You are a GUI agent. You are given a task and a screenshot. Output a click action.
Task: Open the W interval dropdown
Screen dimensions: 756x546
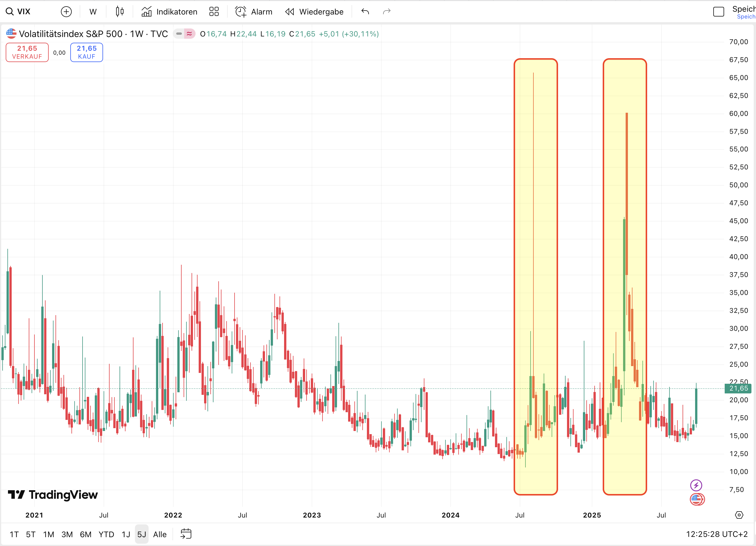click(93, 11)
